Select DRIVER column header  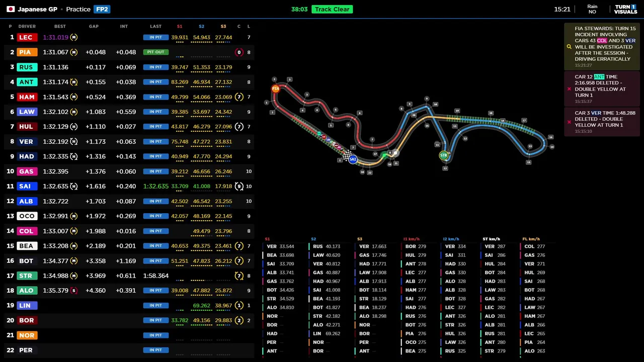27,26
